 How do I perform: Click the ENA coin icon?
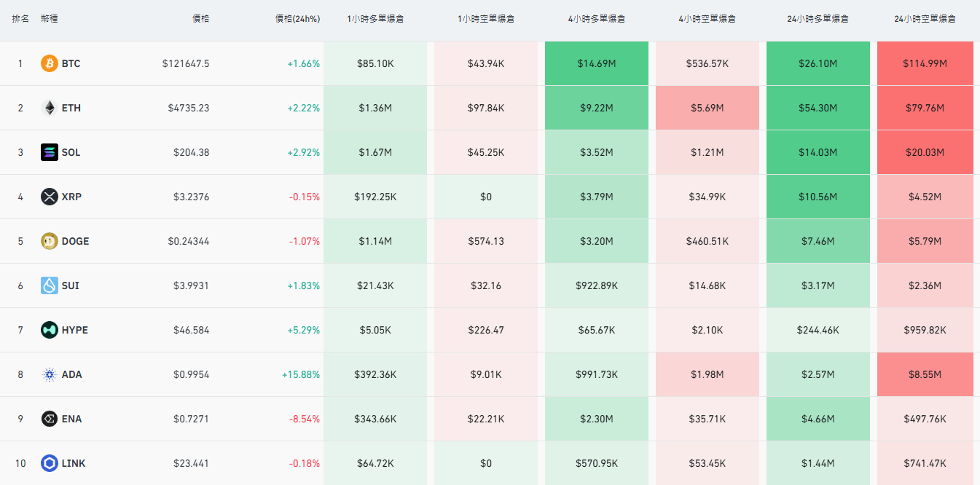(x=50, y=419)
